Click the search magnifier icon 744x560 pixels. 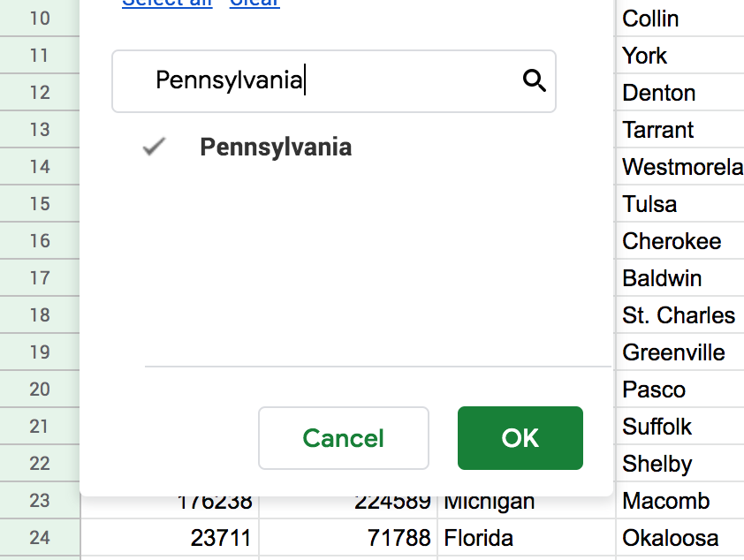[x=534, y=81]
